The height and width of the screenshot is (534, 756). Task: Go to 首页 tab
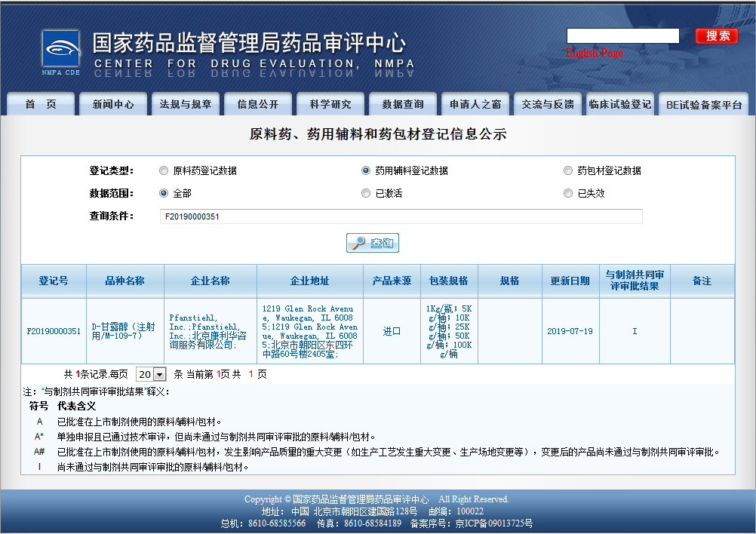point(41,104)
